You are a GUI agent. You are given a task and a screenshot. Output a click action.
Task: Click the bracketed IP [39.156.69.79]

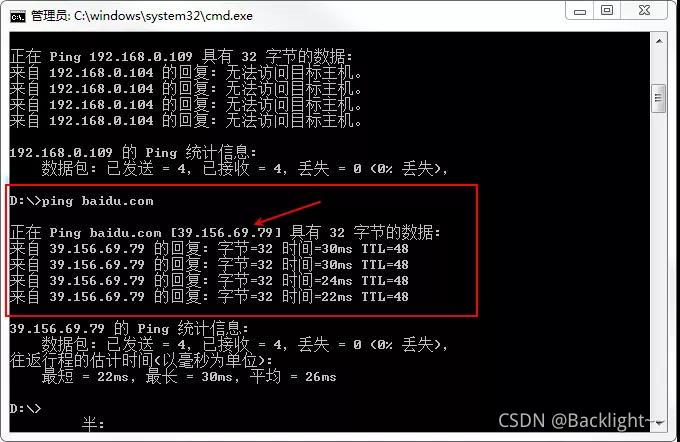pyautogui.click(x=226, y=232)
